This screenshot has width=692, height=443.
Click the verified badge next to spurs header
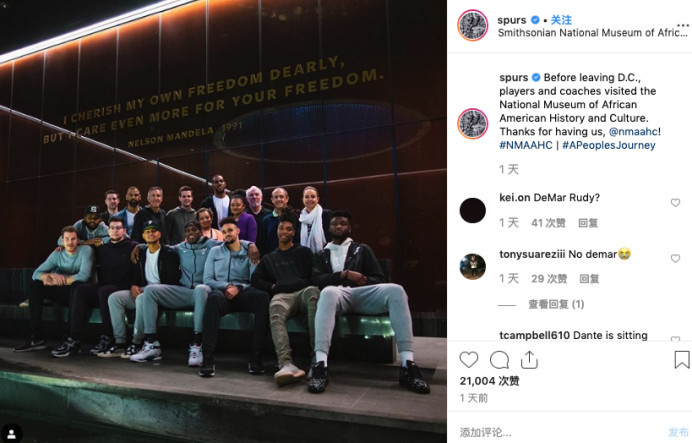click(535, 20)
